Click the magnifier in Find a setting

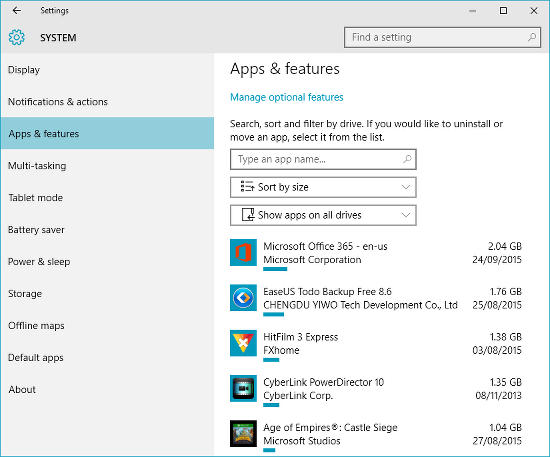(x=532, y=37)
